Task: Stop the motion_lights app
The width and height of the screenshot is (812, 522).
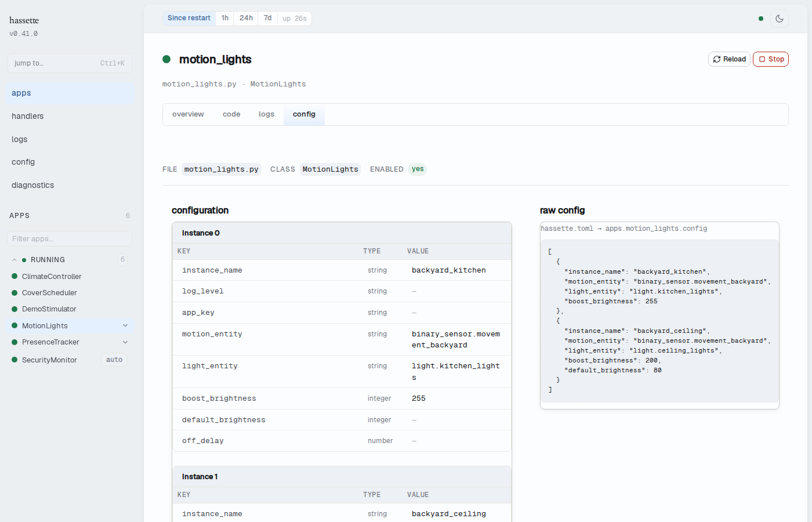Action: click(x=771, y=59)
